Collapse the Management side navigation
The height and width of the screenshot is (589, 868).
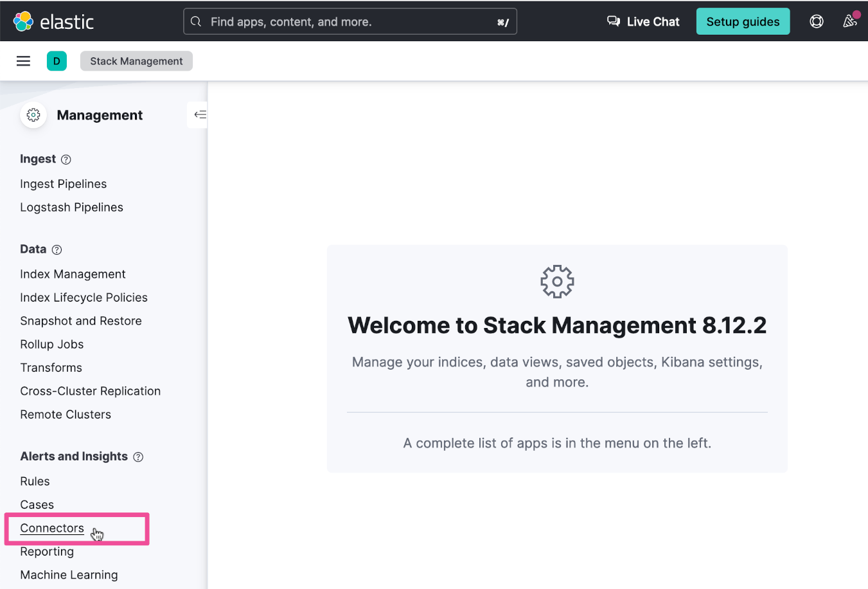tap(200, 114)
